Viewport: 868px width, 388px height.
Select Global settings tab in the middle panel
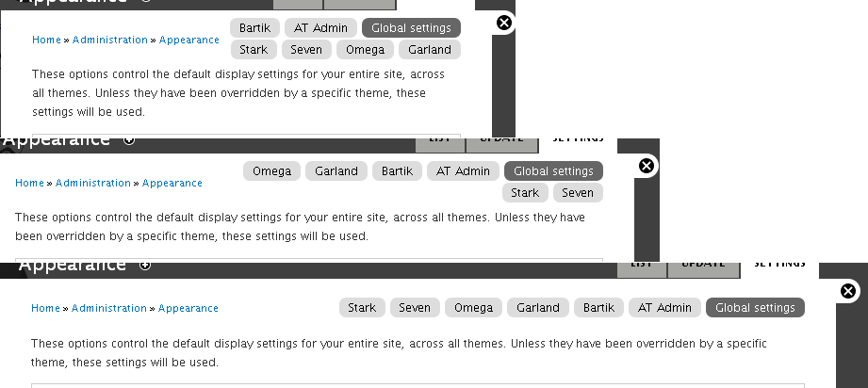(x=553, y=171)
